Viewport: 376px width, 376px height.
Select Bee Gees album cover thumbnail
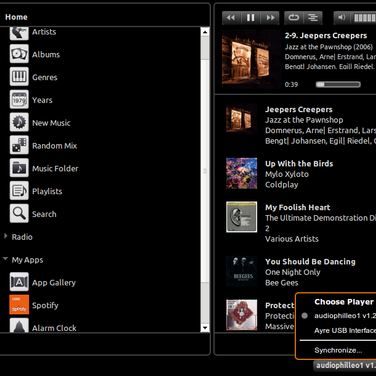[241, 271]
